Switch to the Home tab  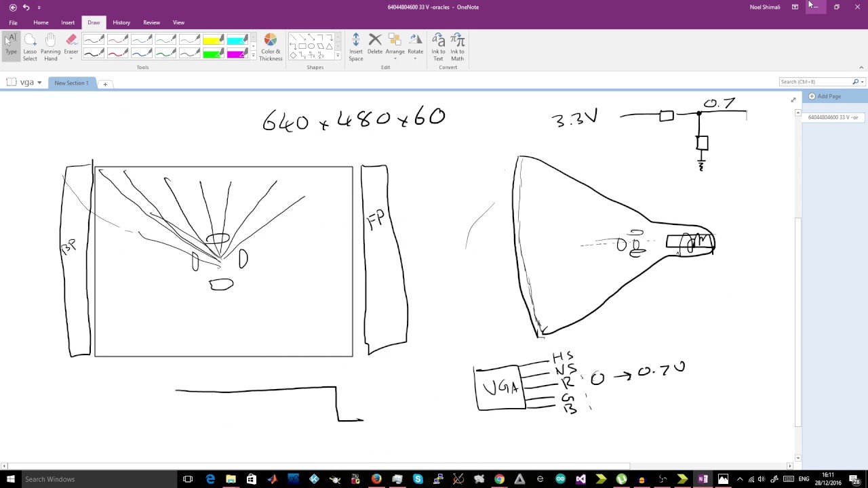[x=41, y=22]
